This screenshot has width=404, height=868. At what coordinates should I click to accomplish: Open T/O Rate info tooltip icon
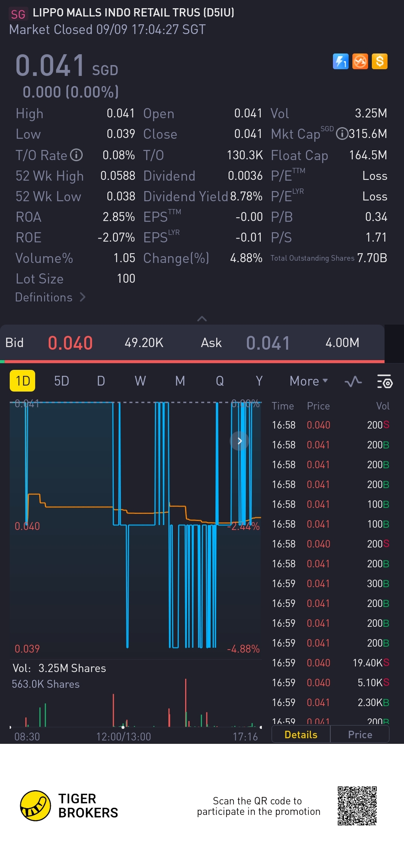[x=76, y=155]
